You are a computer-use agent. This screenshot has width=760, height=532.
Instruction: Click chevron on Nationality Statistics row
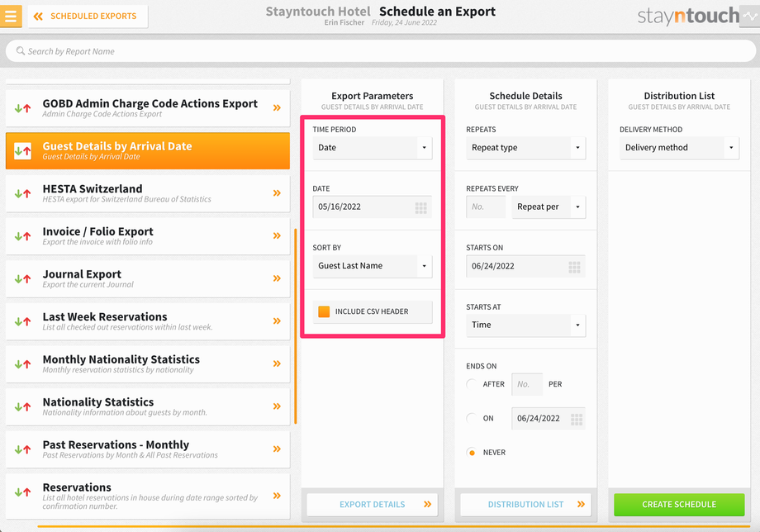pos(277,406)
